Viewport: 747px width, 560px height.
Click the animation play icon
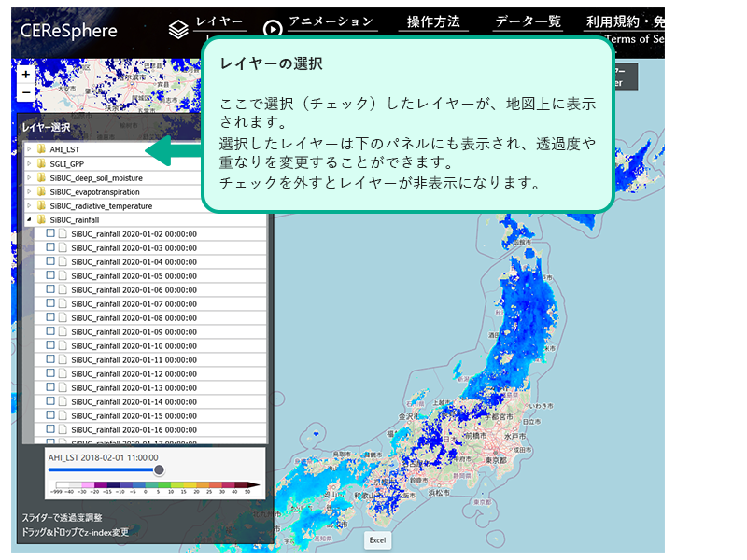coord(273,30)
